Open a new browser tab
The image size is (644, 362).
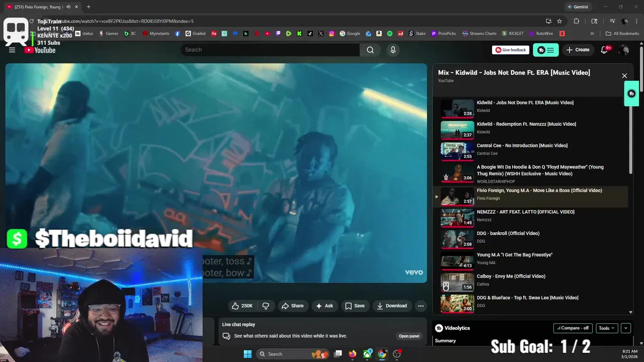click(x=88, y=7)
